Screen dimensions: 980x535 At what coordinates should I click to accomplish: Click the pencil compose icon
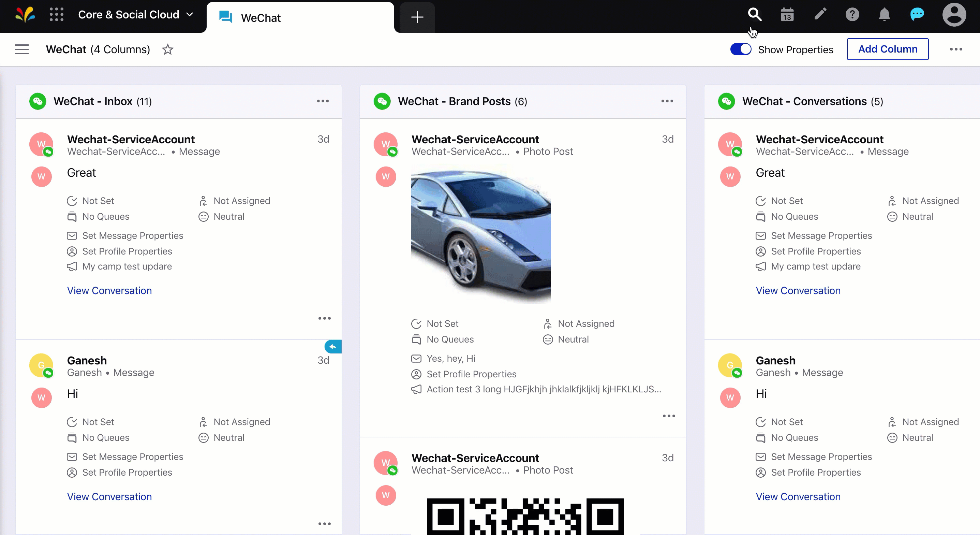coord(820,14)
